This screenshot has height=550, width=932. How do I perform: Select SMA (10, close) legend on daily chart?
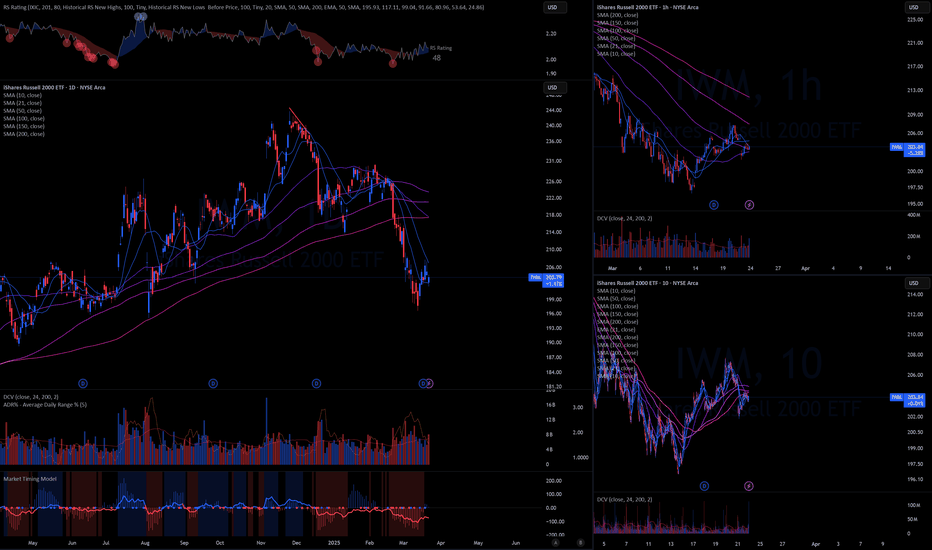tap(23, 95)
